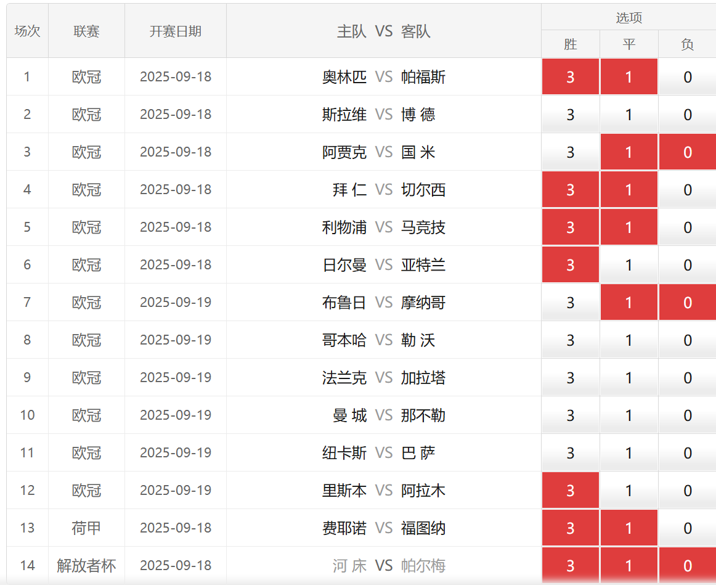The height and width of the screenshot is (588, 716).
Task: Deselect win (3) for 河床 vs 帕尔梅
Action: click(571, 565)
